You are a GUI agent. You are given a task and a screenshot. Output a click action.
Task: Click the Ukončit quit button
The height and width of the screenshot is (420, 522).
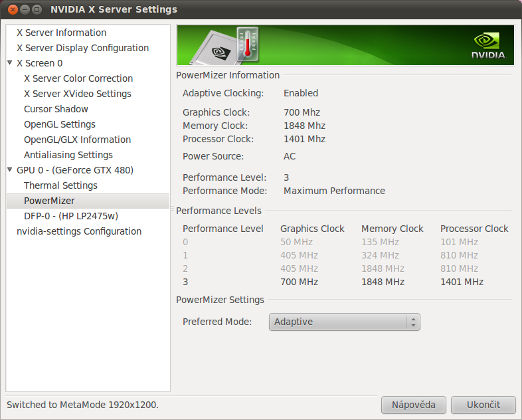[x=483, y=405]
